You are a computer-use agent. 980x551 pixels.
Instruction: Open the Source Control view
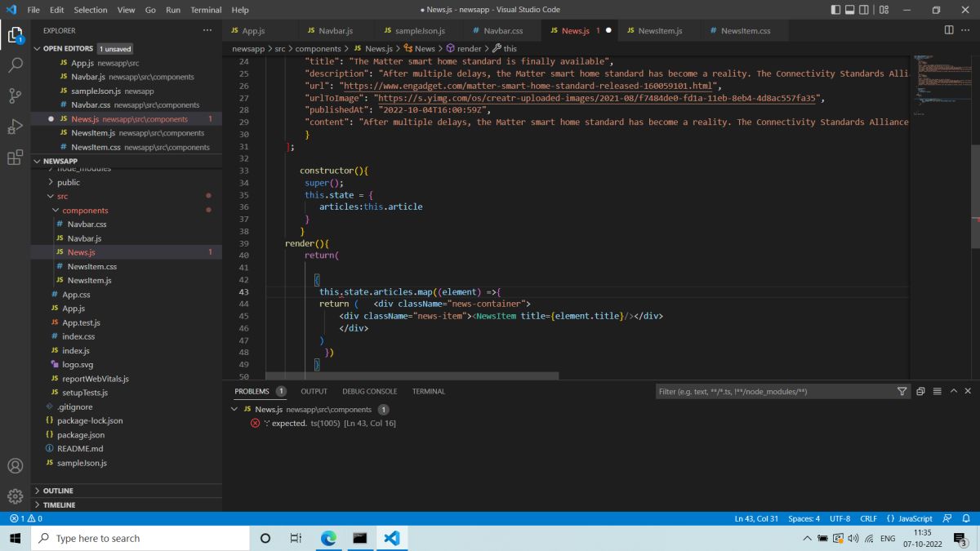15,96
